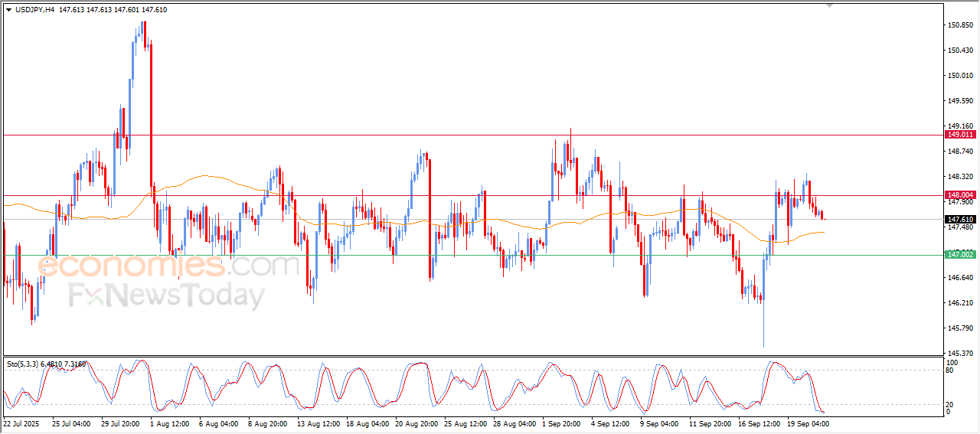The height and width of the screenshot is (434, 980).
Task: Click the 148.740 price axis label
Action: point(960,152)
